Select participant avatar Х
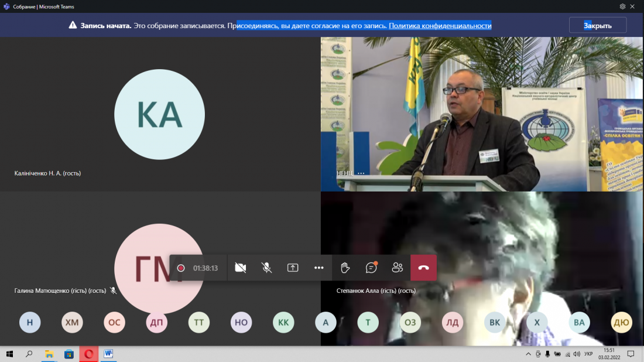Image resolution: width=644 pixels, height=362 pixels. [x=537, y=323]
